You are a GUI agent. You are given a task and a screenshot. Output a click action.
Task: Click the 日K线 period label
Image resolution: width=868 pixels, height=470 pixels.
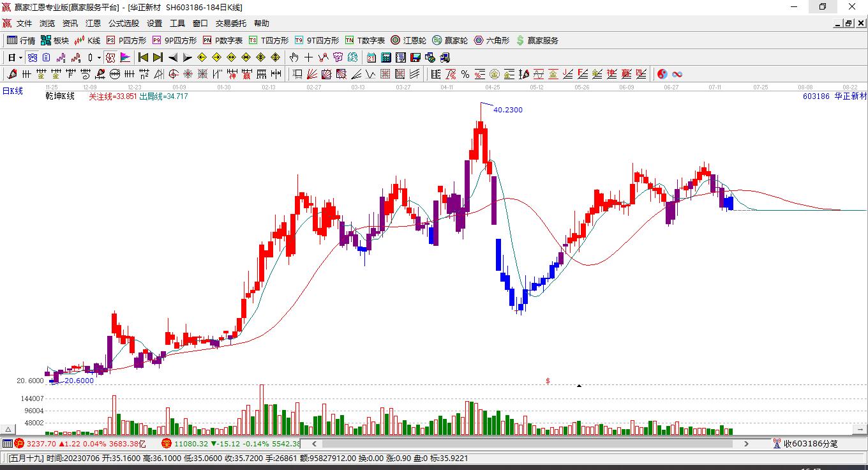pyautogui.click(x=13, y=91)
